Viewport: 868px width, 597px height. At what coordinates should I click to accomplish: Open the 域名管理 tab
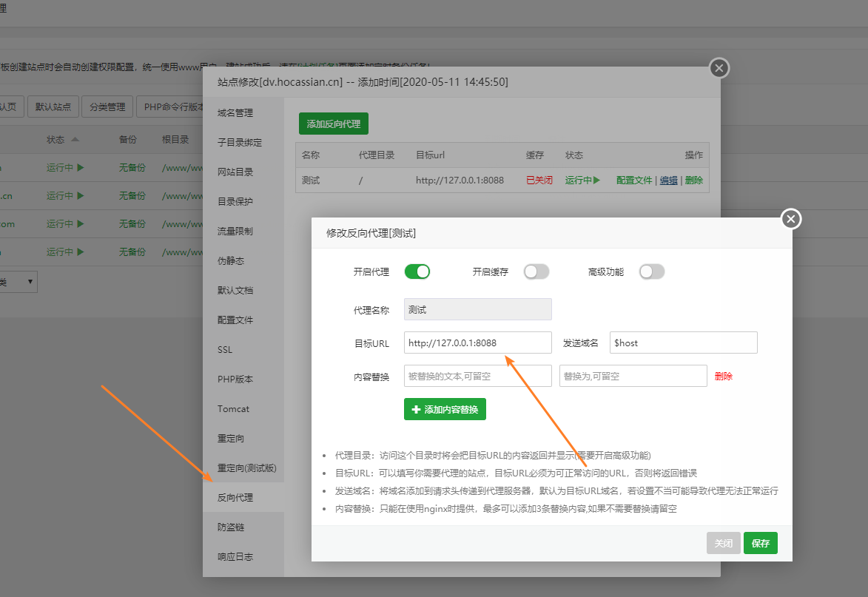coord(235,112)
